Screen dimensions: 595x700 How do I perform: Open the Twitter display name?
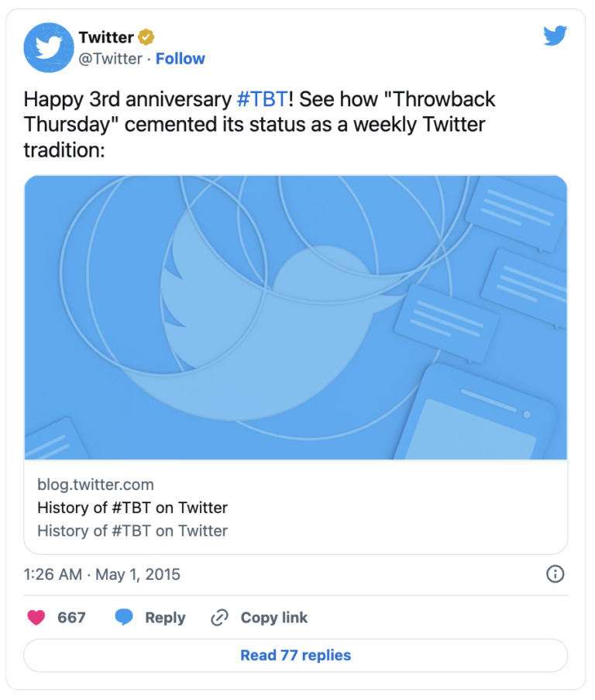pyautogui.click(x=106, y=37)
